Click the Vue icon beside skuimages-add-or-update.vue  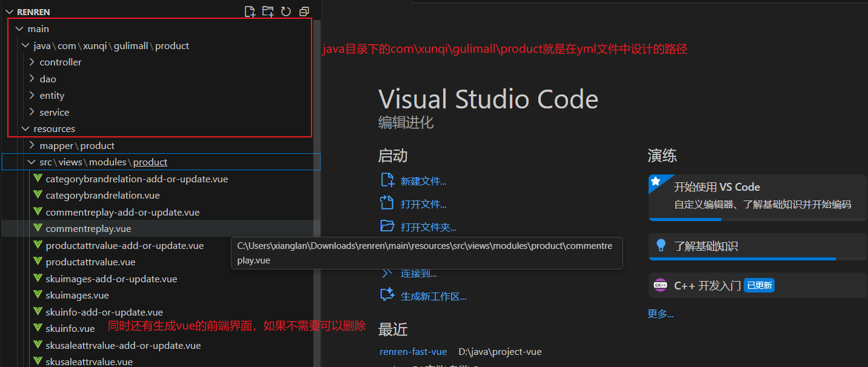(38, 279)
